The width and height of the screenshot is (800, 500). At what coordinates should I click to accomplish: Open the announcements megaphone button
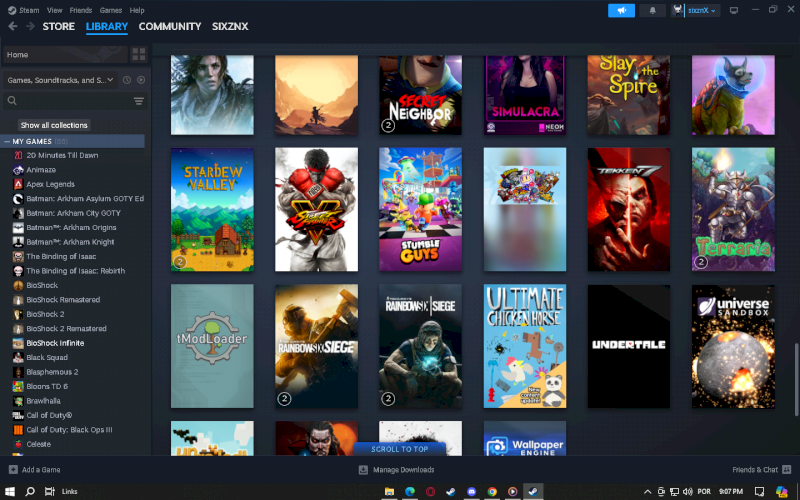pyautogui.click(x=621, y=10)
